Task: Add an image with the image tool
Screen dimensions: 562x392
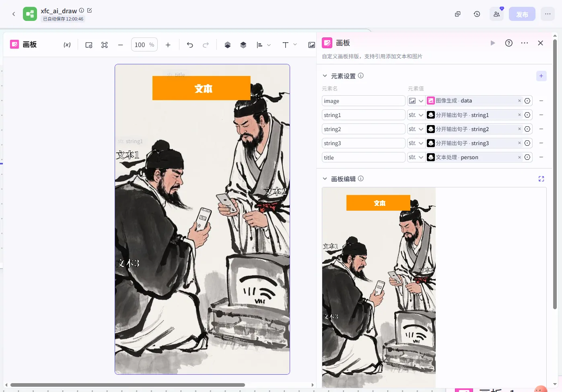Action: (x=311, y=45)
